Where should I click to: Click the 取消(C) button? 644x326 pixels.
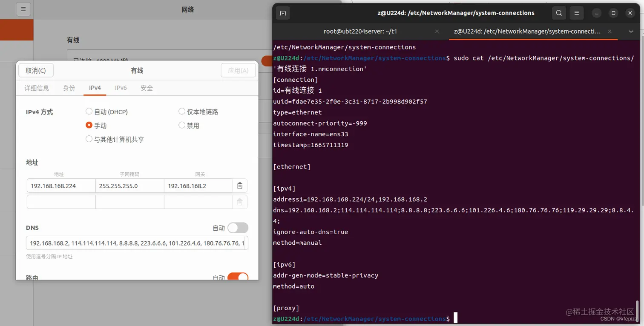(36, 71)
